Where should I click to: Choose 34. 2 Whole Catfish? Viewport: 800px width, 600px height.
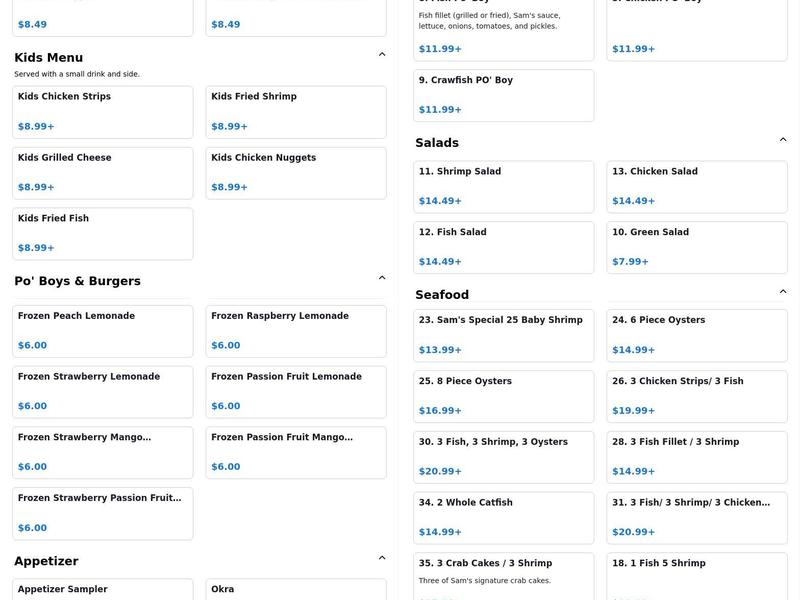(x=504, y=518)
